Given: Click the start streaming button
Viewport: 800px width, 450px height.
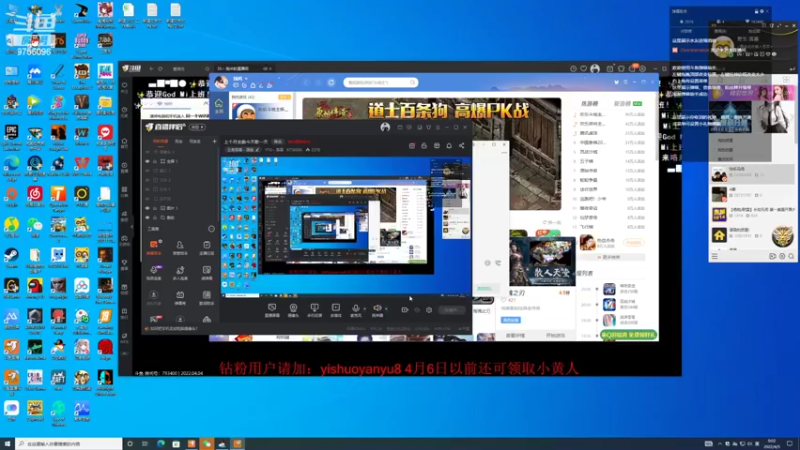Looking at the screenshot, I should (452, 310).
